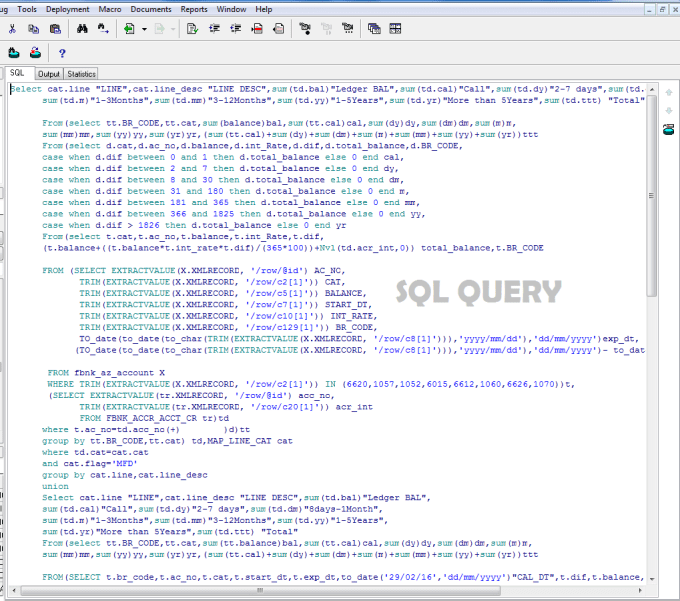The height and width of the screenshot is (601, 680).
Task: Click the Copy icon in toolbar
Action: (x=33, y=29)
